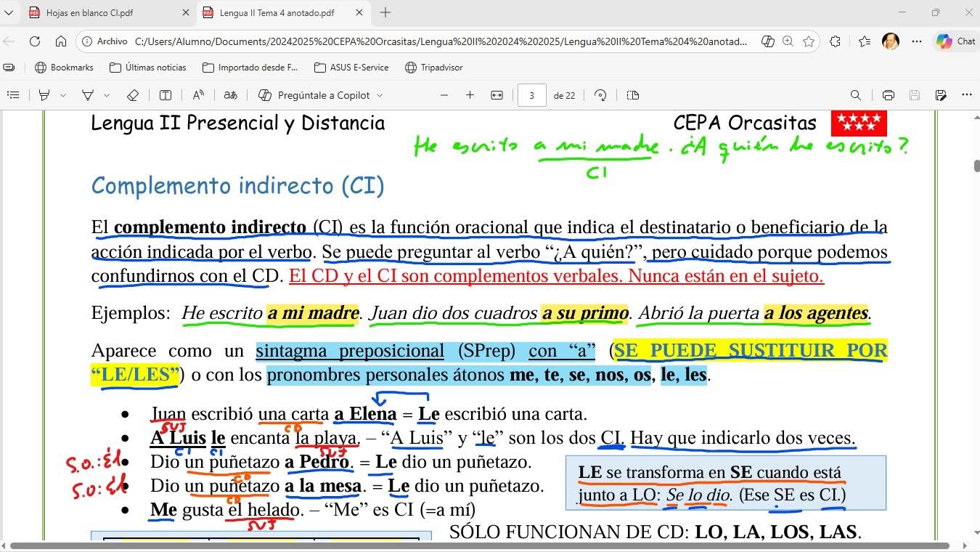
Task: Open the Pregúntale a Copilot dropdown arrow
Action: click(x=380, y=95)
